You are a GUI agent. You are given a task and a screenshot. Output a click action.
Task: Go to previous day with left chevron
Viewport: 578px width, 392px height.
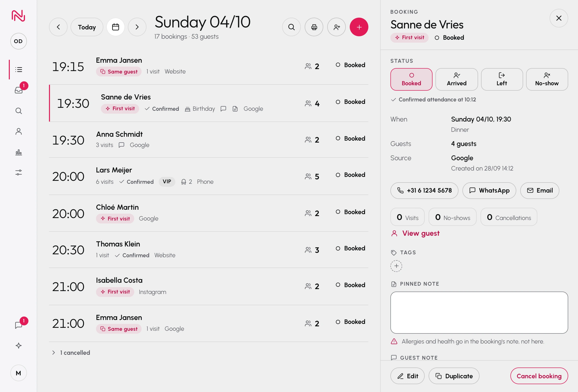tap(58, 27)
